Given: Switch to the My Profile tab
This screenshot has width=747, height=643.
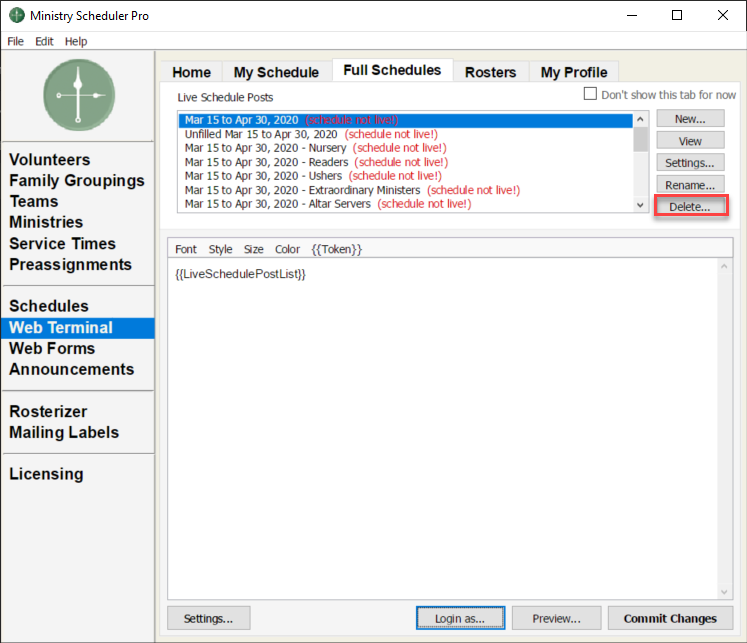Looking at the screenshot, I should pyautogui.click(x=574, y=72).
